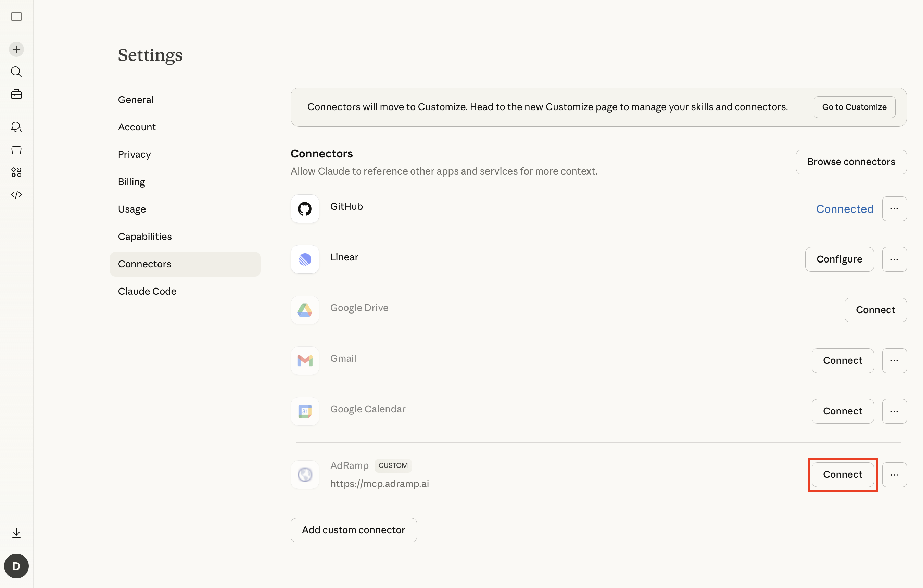Open the archive drawer icon
The image size is (923, 588).
16,150
